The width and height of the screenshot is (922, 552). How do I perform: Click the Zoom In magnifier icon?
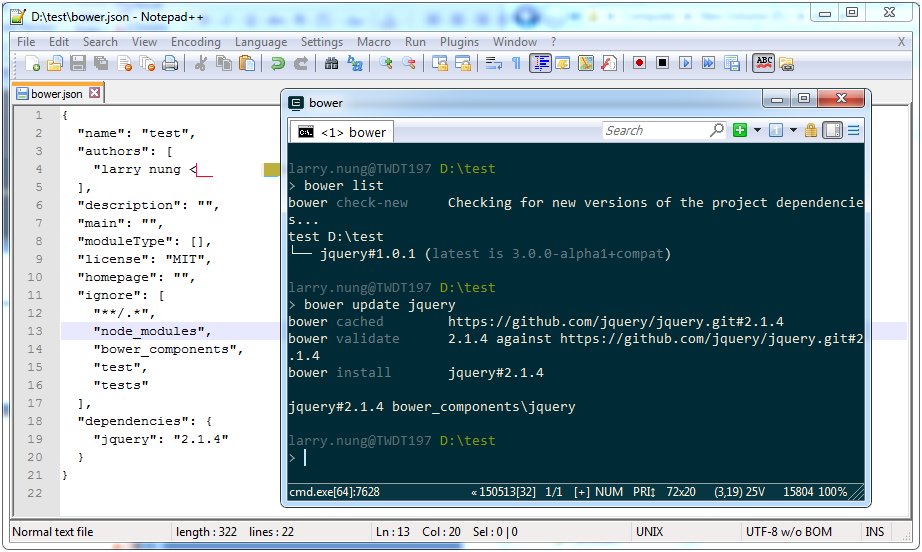click(386, 63)
